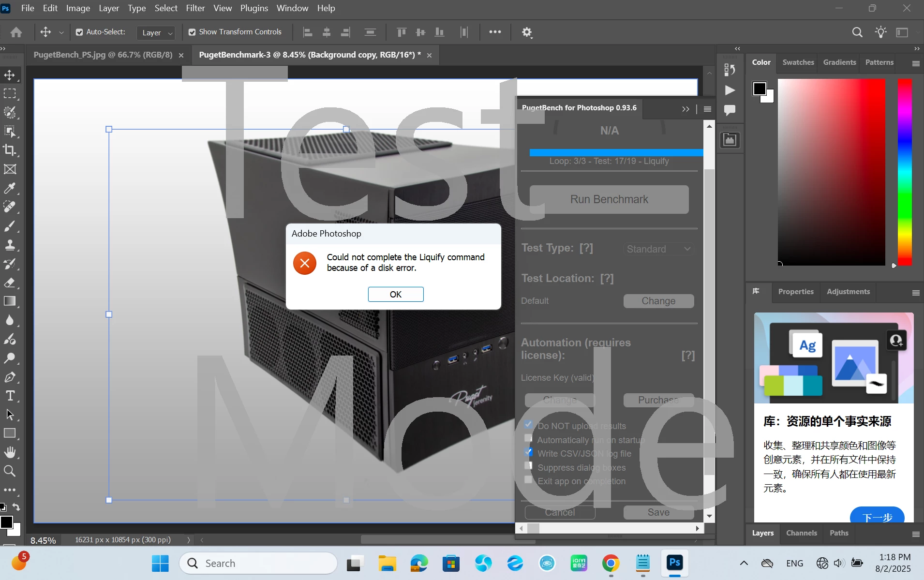This screenshot has width=924, height=580.
Task: Select the Rectangle shape tool
Action: point(10,433)
